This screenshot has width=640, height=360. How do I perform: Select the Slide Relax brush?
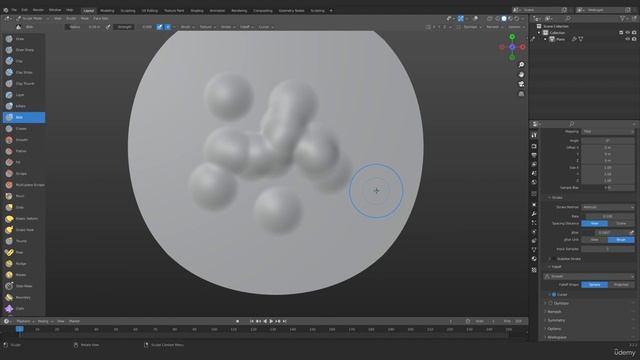(24, 286)
